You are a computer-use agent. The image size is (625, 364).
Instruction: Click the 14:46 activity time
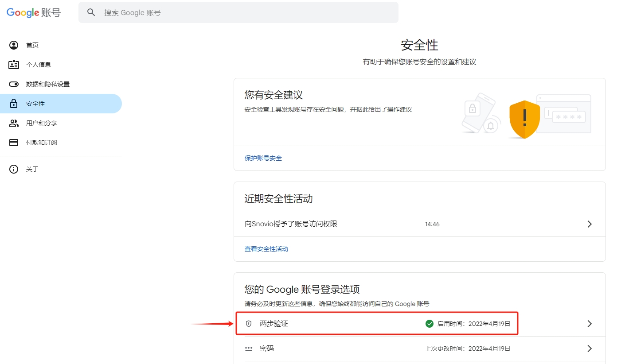tap(432, 225)
